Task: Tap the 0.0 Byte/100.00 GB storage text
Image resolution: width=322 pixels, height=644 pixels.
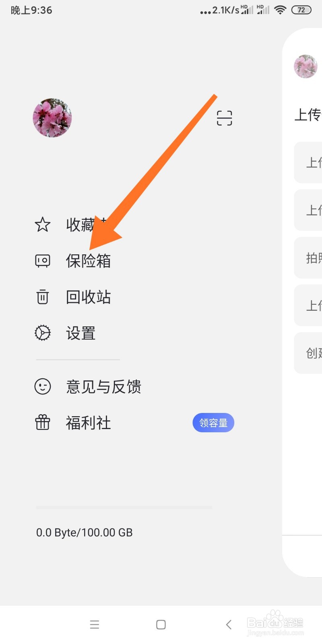Action: [x=85, y=533]
